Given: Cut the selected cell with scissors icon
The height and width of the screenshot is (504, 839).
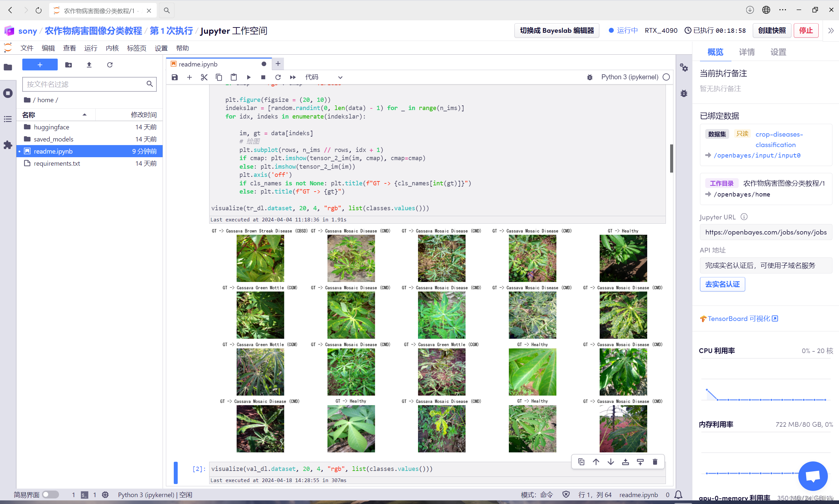Looking at the screenshot, I should [x=204, y=77].
